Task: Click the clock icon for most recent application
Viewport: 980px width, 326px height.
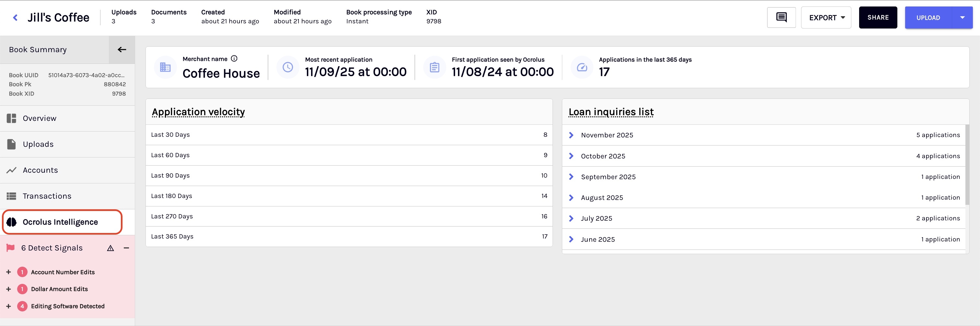Action: [x=287, y=67]
